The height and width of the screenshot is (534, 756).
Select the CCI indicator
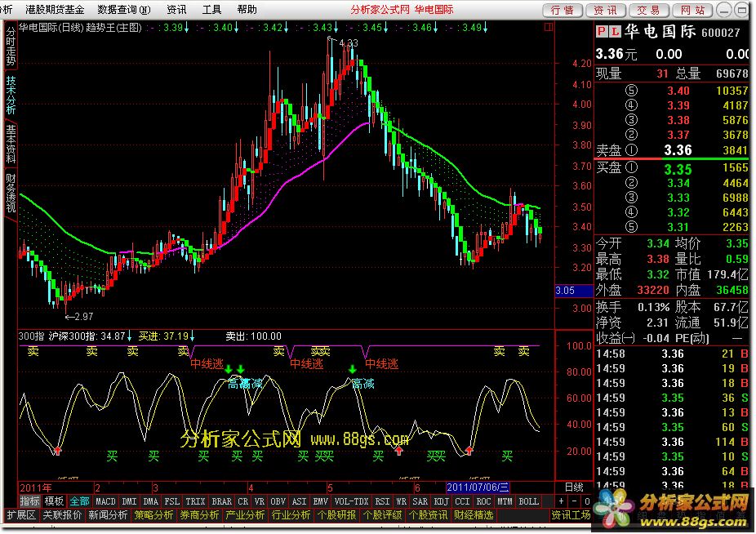coord(462,501)
